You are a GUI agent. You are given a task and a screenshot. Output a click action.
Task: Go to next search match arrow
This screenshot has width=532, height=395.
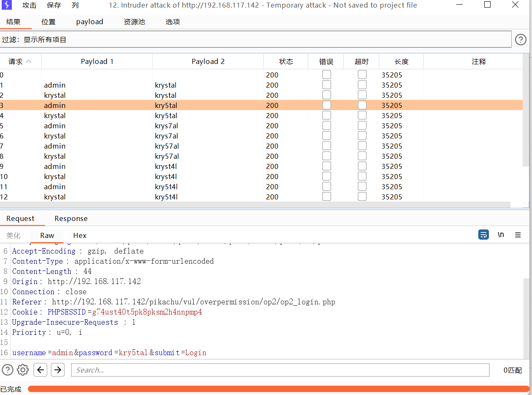click(x=58, y=370)
